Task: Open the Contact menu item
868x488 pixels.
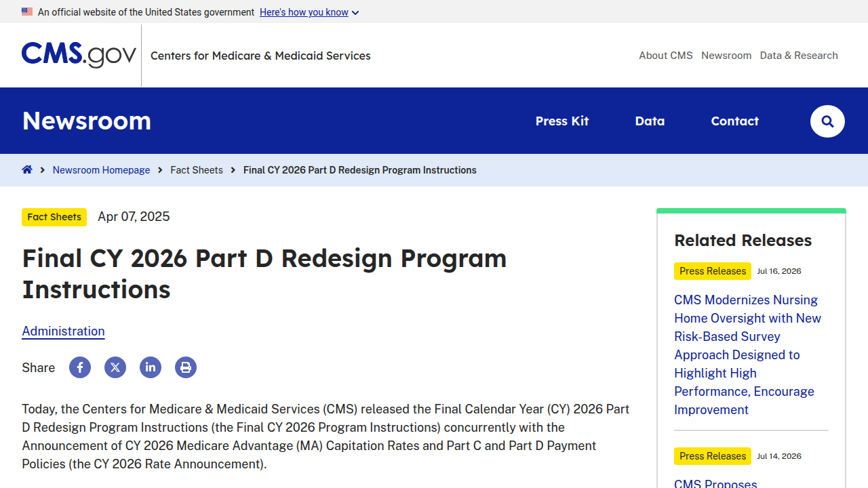Action: (734, 121)
